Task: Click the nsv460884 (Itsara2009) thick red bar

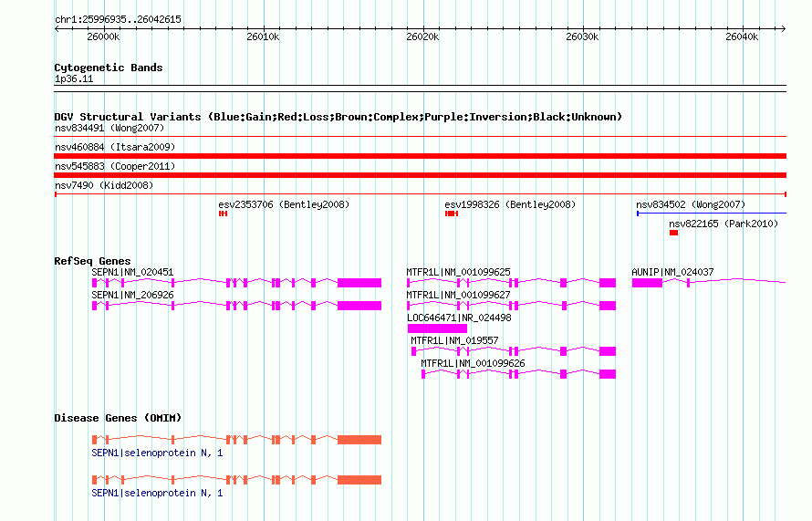Action: 420,156
